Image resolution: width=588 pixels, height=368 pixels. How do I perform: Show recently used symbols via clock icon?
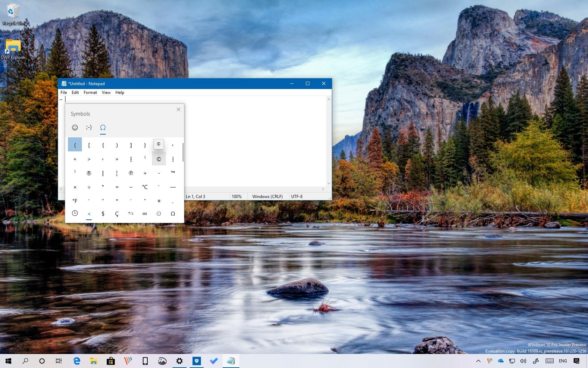[x=75, y=213]
